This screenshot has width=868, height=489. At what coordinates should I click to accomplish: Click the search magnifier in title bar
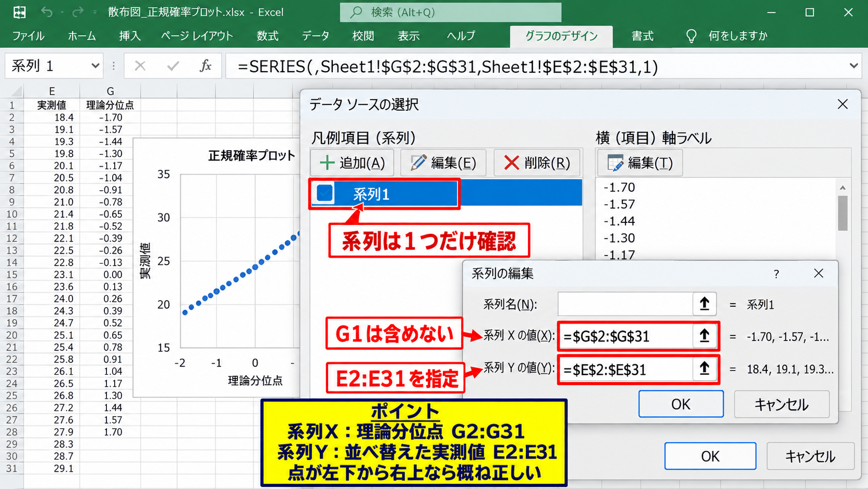pos(356,12)
